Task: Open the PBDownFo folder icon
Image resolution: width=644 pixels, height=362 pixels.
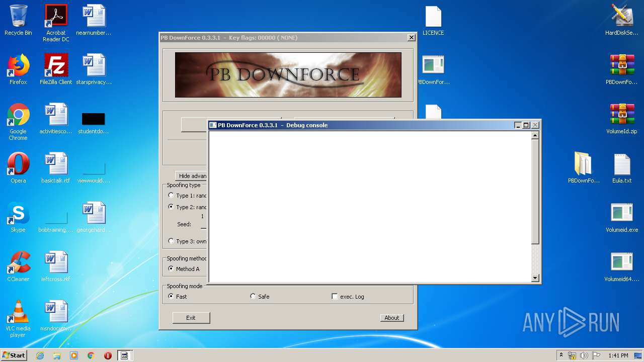Action: (584, 168)
